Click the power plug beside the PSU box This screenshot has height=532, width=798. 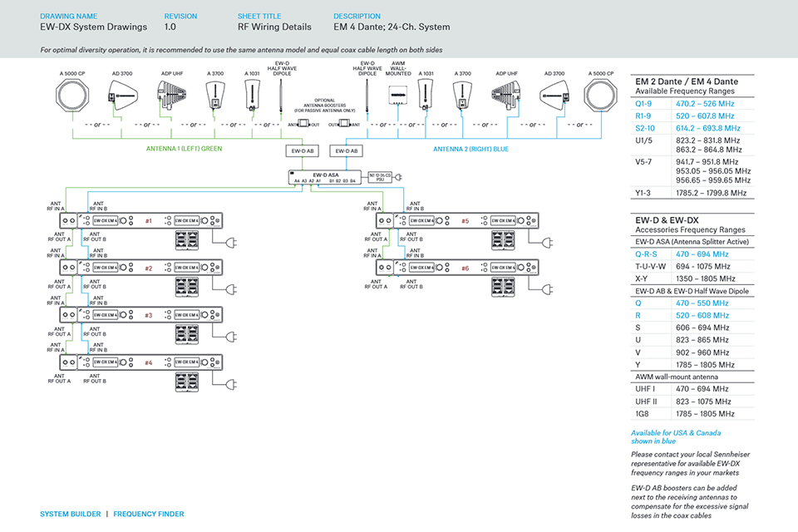pos(398,177)
